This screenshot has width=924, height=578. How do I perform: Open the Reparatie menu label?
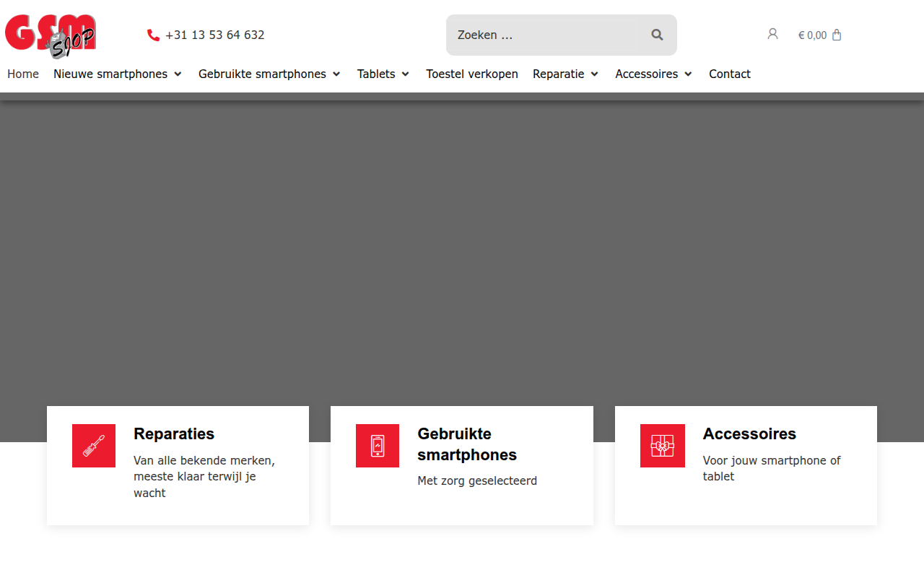[559, 74]
